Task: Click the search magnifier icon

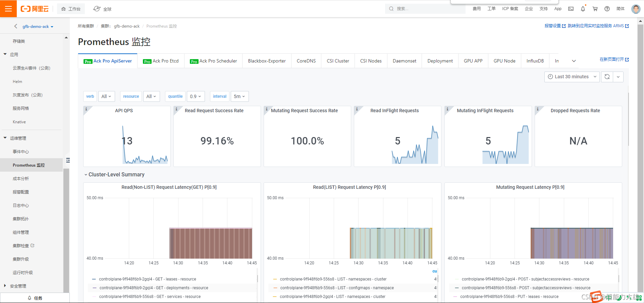Action: 391,9
